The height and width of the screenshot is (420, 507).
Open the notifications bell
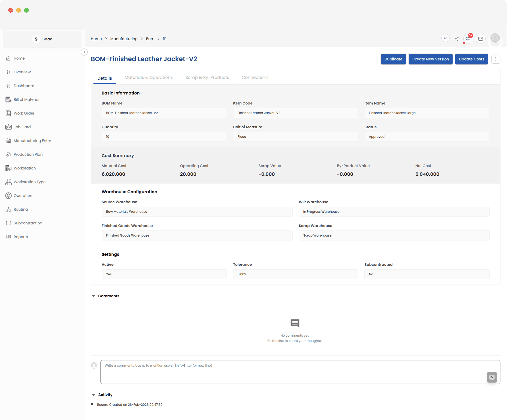click(x=468, y=39)
